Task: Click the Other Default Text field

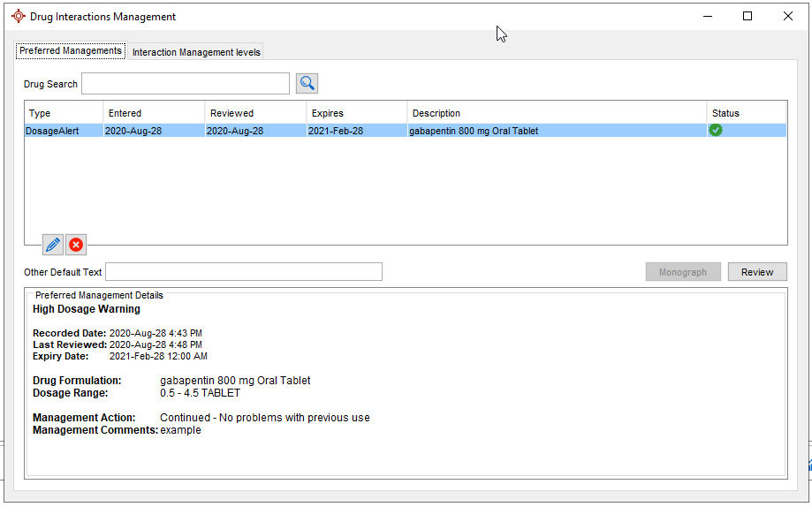Action: 244,272
